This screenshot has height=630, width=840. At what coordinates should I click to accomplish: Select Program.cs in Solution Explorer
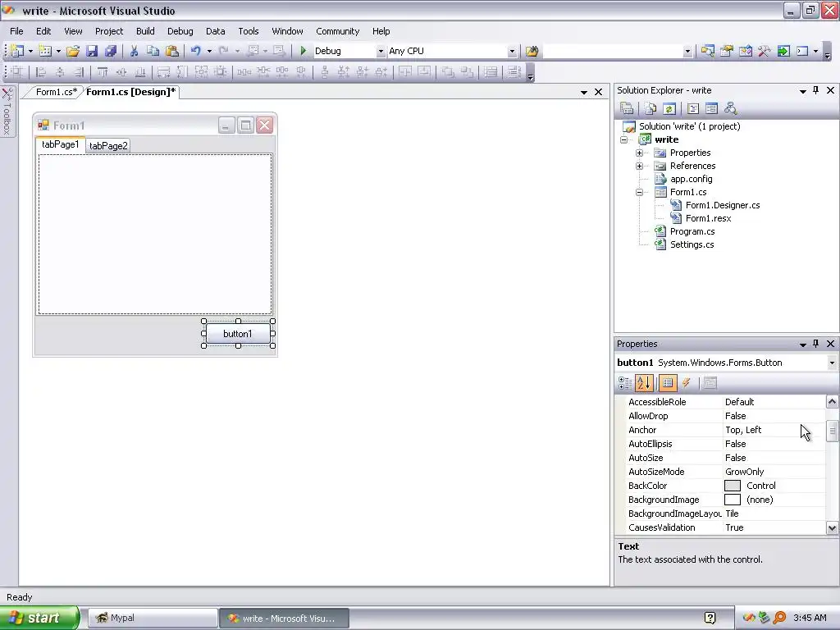692,231
